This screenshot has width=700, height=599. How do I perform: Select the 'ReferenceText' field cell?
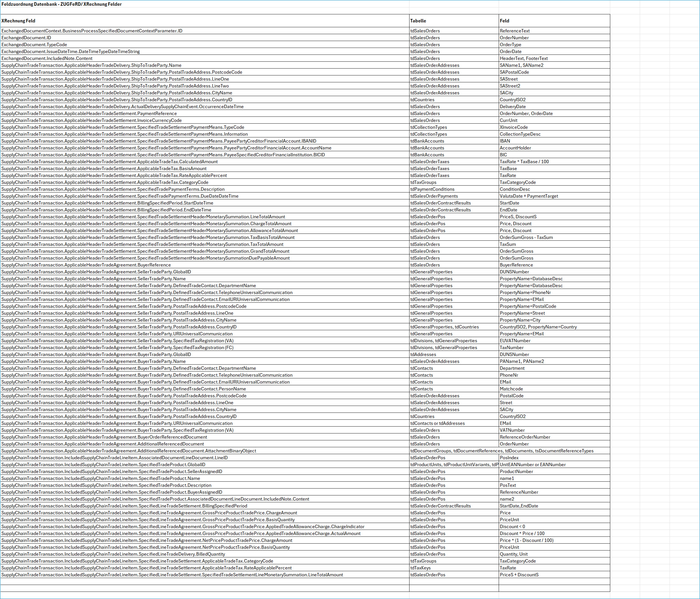point(554,31)
